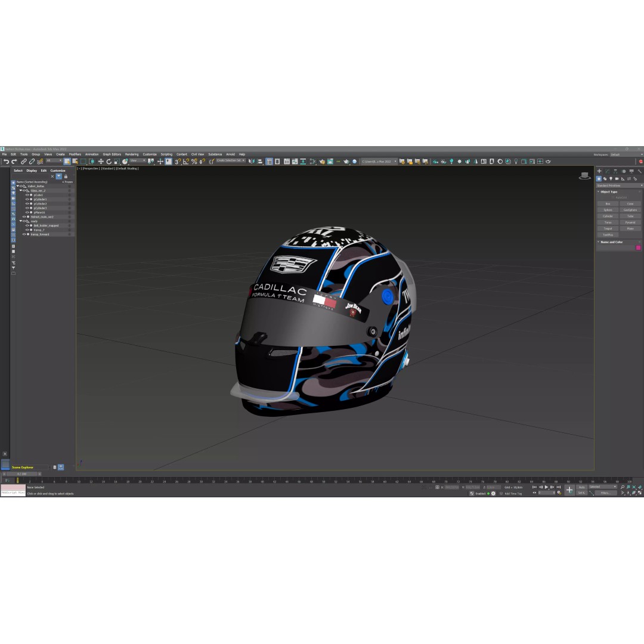Image resolution: width=644 pixels, height=644 pixels.
Task: Collapse the Object Type rollout
Action: tap(609, 192)
